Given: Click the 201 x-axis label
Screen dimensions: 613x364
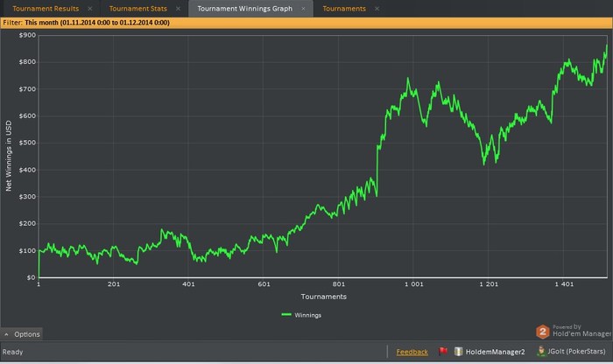Looking at the screenshot, I should (x=114, y=284).
